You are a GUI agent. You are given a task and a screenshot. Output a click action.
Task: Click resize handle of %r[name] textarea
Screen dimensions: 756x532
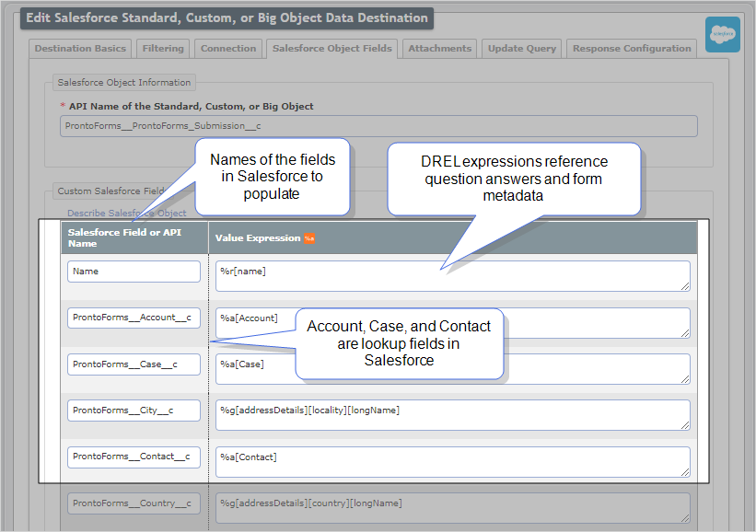(685, 286)
